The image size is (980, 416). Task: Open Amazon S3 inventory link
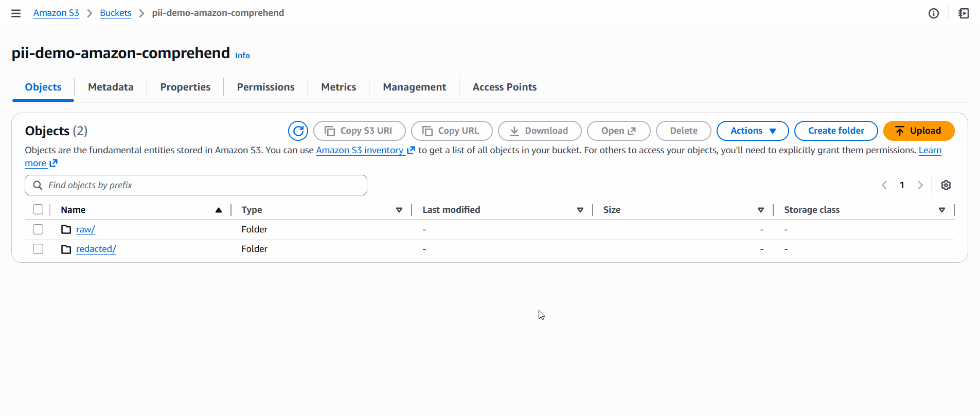tap(365, 150)
